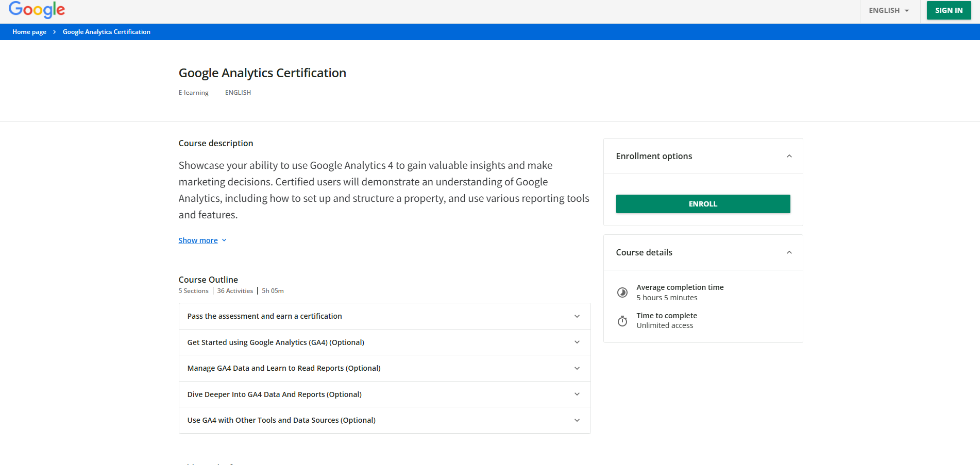This screenshot has height=465, width=980.
Task: Click the E-learning label
Action: tap(194, 93)
